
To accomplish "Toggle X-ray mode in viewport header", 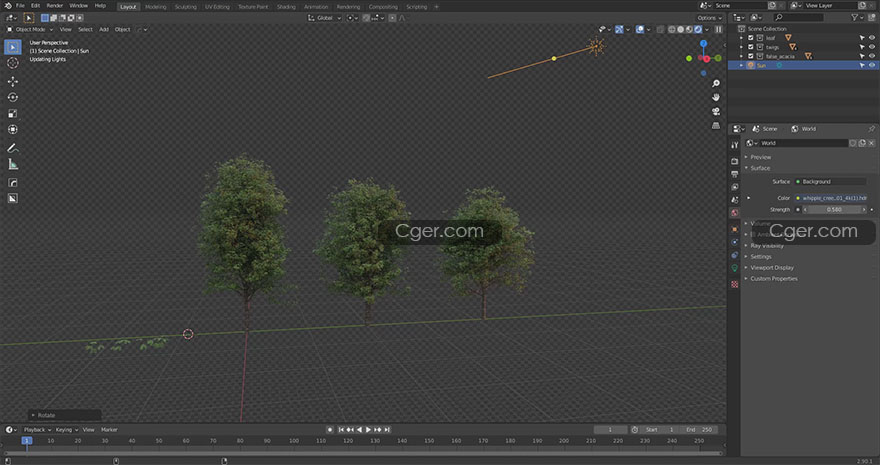I will tap(660, 29).
